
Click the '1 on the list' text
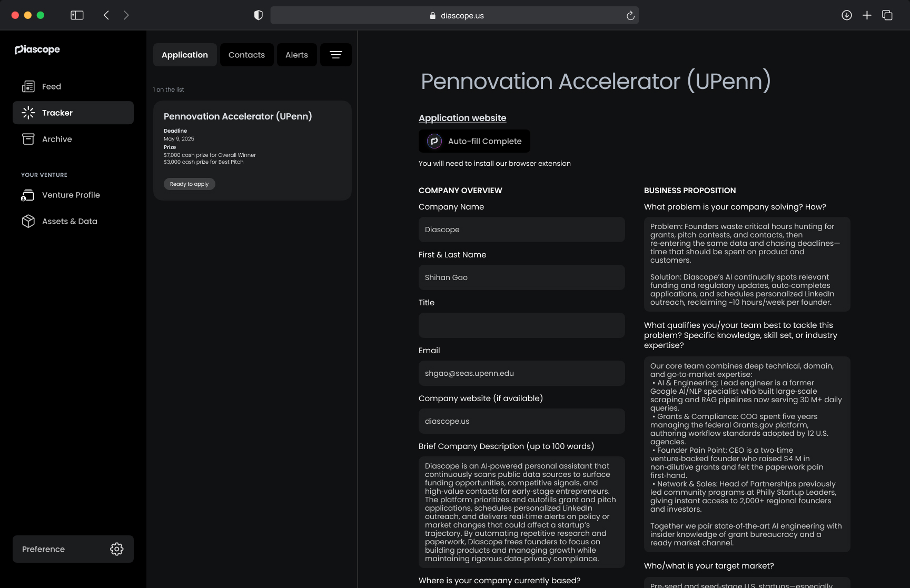tap(169, 89)
